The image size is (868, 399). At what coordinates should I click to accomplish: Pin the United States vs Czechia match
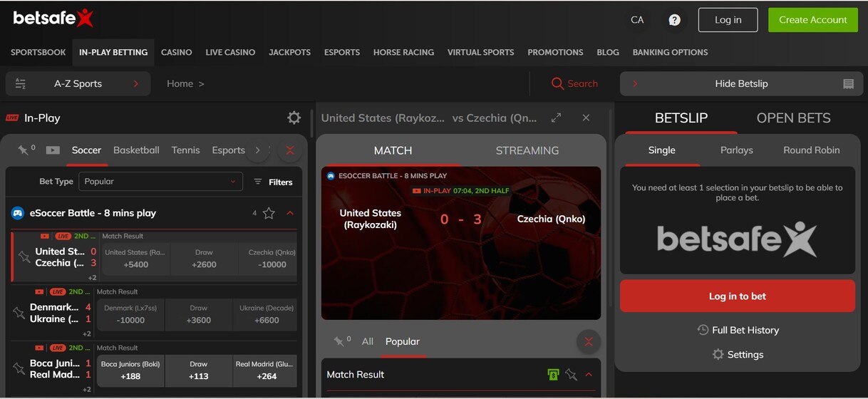point(24,256)
